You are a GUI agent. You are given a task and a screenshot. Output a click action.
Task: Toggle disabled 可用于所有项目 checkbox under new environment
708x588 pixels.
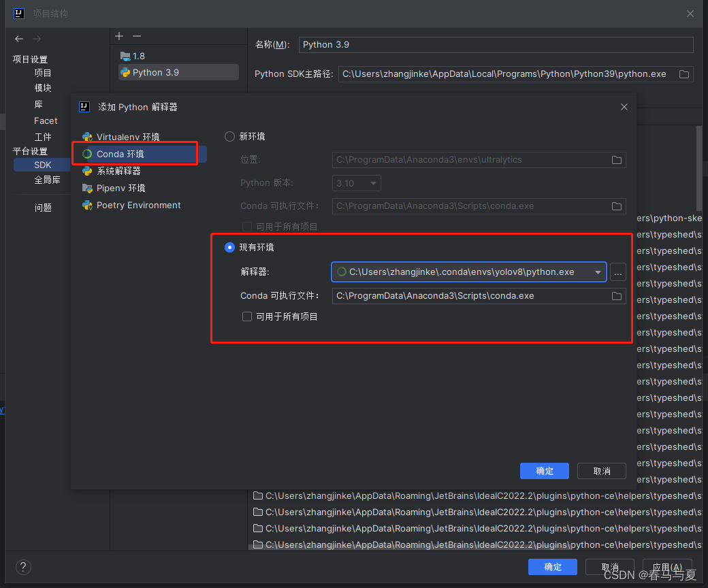tap(247, 227)
